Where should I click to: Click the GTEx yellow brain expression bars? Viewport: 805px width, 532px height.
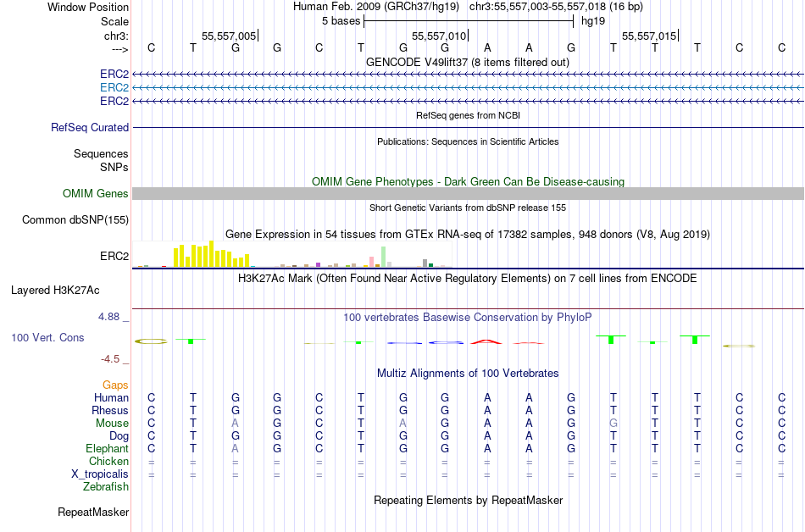coord(212,254)
